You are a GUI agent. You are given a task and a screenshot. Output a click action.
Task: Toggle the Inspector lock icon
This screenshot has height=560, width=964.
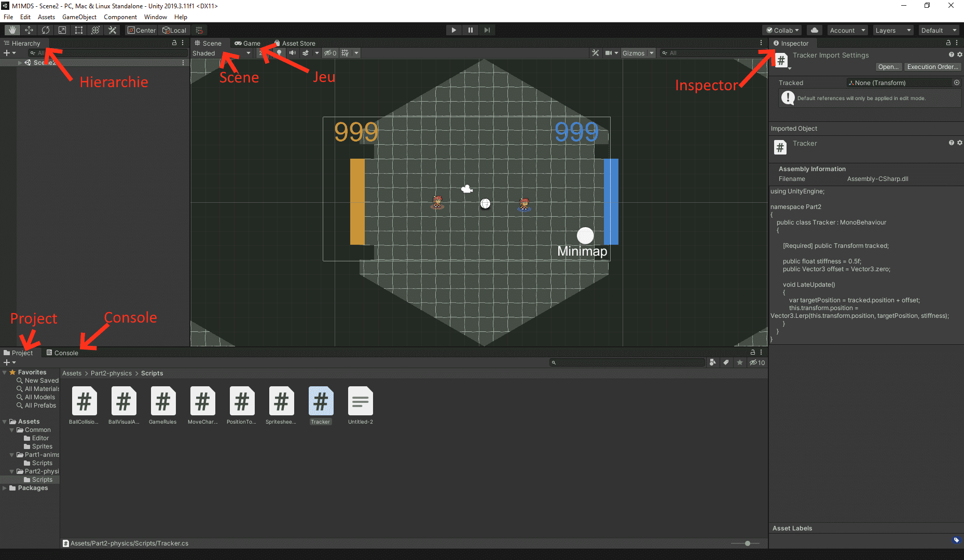click(948, 43)
